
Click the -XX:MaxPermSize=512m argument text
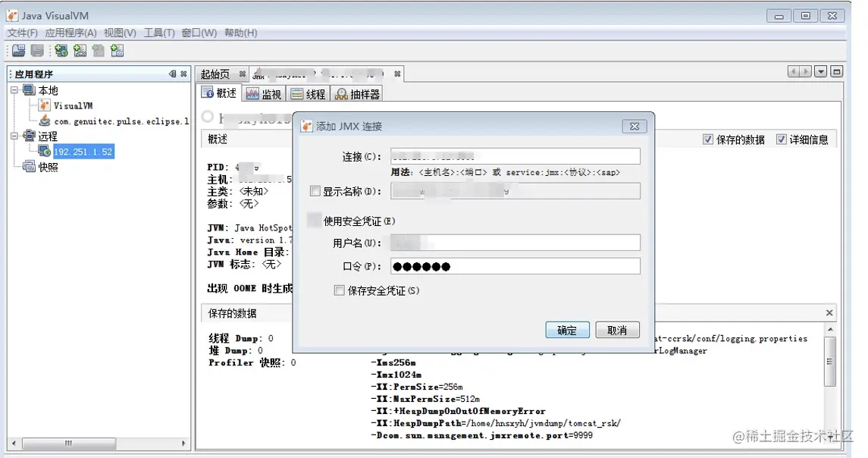(425, 399)
